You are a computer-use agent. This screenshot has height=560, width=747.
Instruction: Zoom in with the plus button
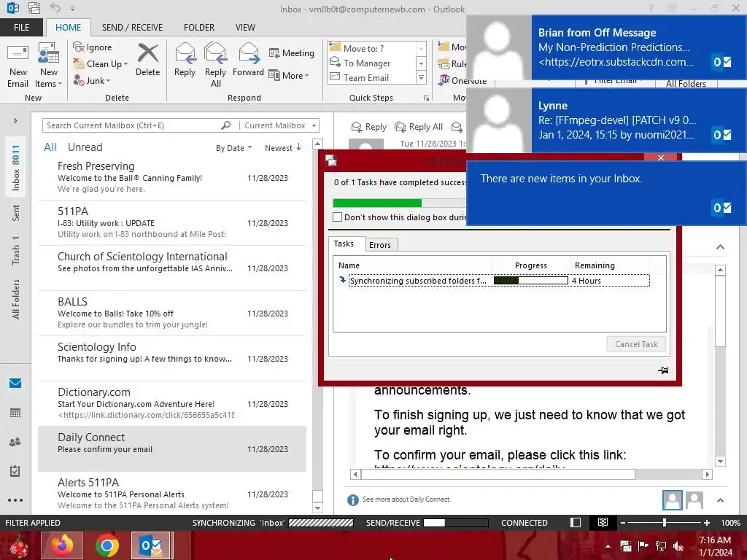(x=706, y=522)
